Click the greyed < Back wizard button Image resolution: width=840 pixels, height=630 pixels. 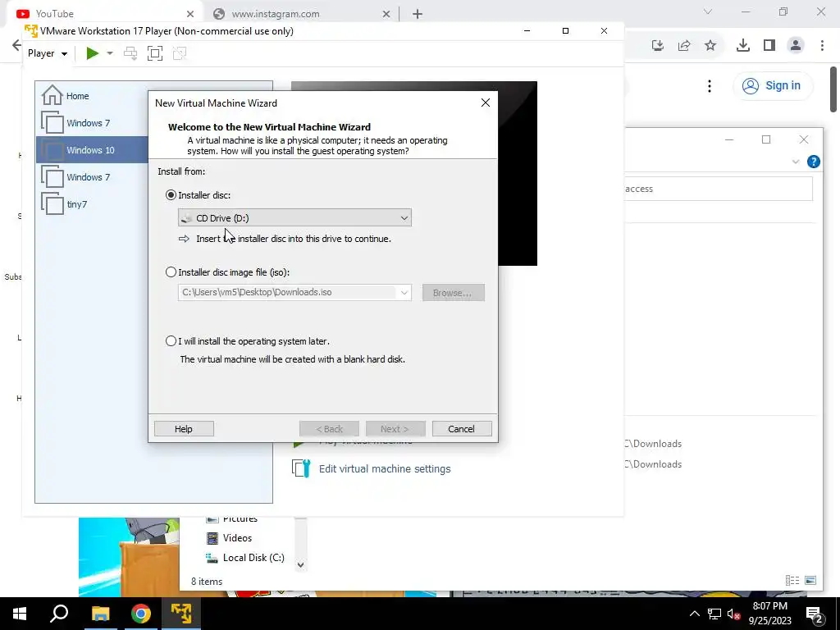tap(329, 428)
